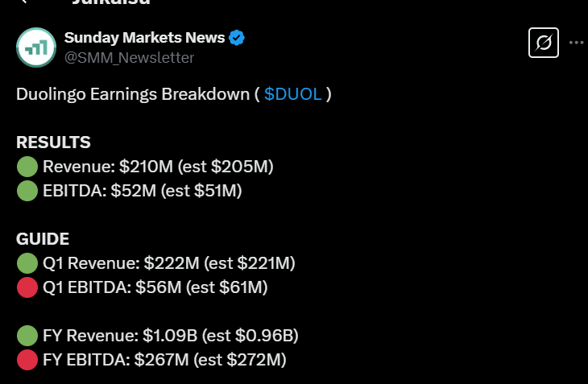This screenshot has width=588, height=384.
Task: Click green circle beside FY Revenue
Action: pyautogui.click(x=27, y=336)
